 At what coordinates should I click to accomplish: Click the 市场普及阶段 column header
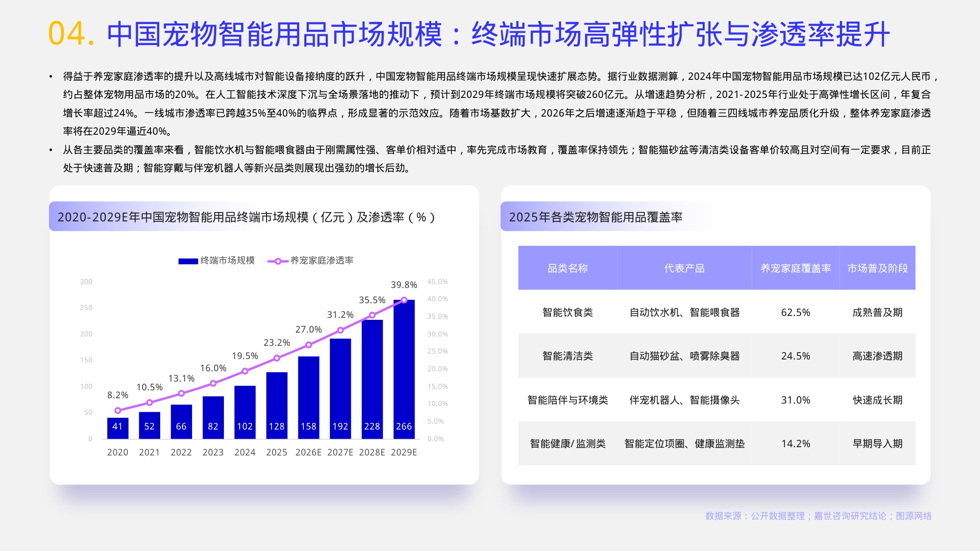(x=878, y=268)
